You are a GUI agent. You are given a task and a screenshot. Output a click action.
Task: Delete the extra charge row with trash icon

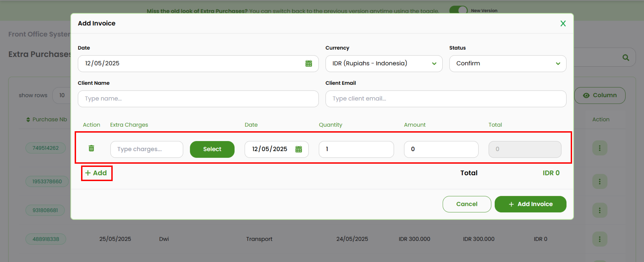pyautogui.click(x=91, y=148)
